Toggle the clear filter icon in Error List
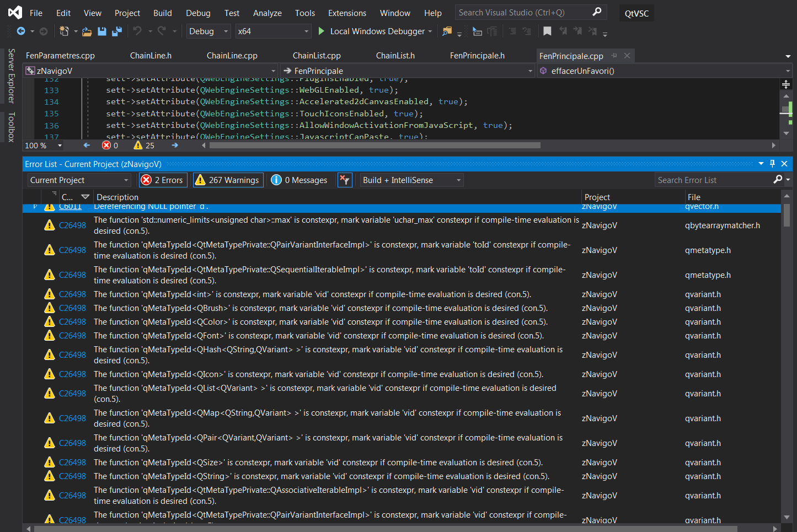This screenshot has width=797, height=532. (345, 180)
